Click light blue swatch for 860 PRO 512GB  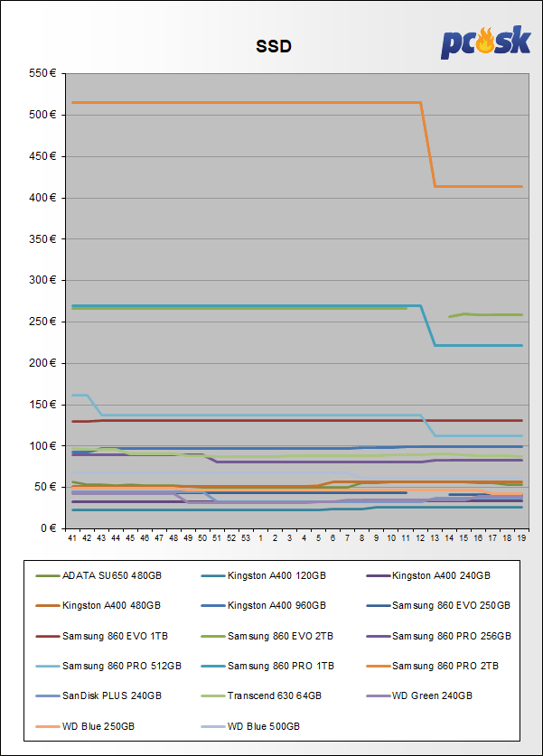pyautogui.click(x=47, y=667)
